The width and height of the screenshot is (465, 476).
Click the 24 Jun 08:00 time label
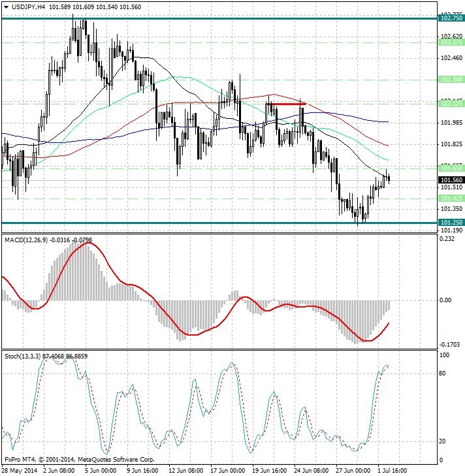[312, 471]
